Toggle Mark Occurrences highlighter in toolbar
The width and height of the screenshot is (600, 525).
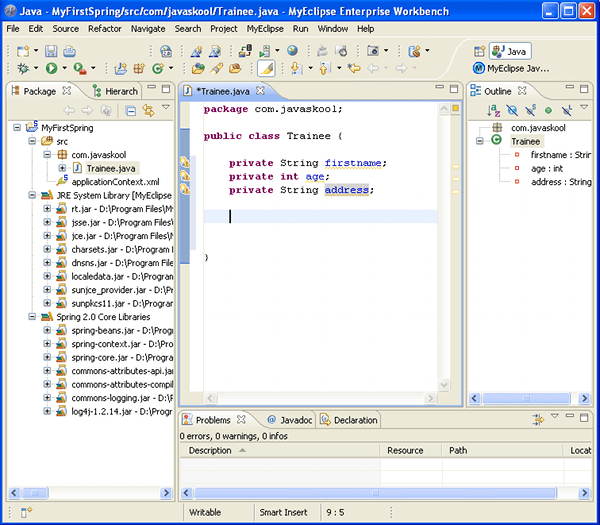click(265, 69)
